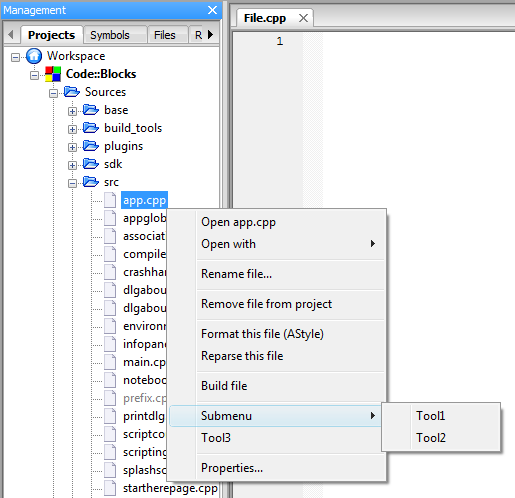Select the main.cp file row
This screenshot has height=498, width=515.
144,362
